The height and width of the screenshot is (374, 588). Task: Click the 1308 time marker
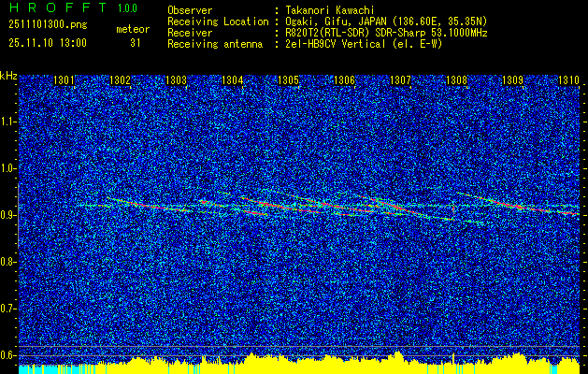click(x=456, y=80)
